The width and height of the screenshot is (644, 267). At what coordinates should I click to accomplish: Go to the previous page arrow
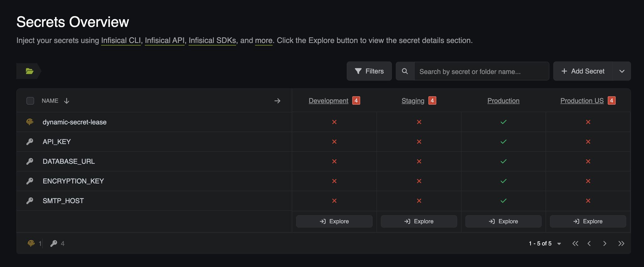click(x=589, y=243)
